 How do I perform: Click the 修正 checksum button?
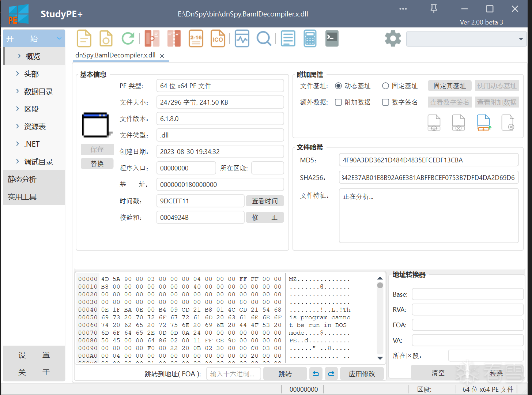tap(265, 218)
